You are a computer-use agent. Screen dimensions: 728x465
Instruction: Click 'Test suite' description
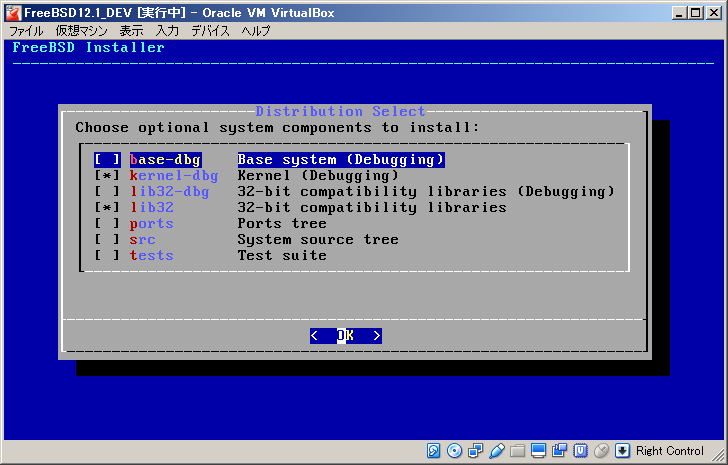point(282,255)
